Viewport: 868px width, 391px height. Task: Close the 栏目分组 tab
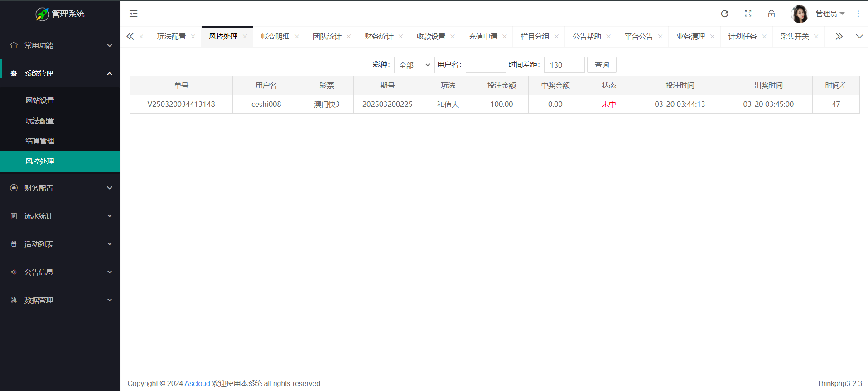click(x=557, y=37)
